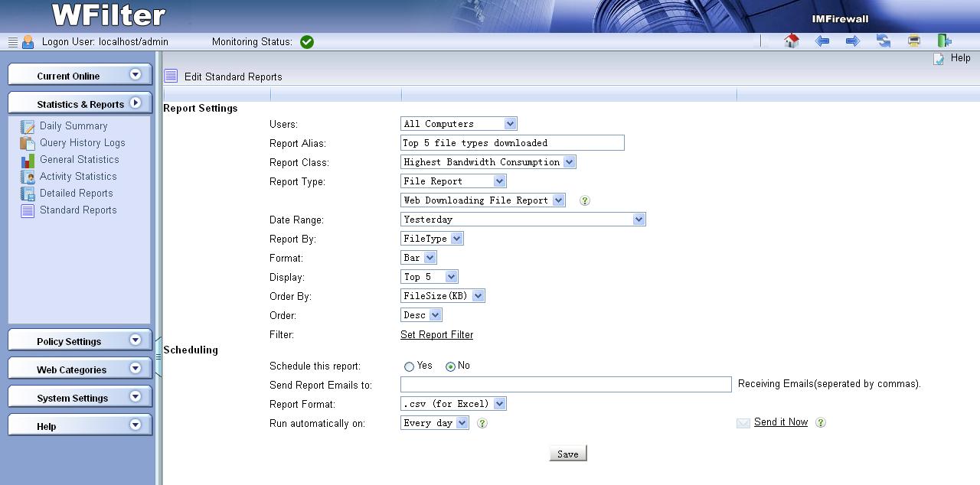Click the Set Report Filter link
The width and height of the screenshot is (980, 485).
[x=436, y=335]
